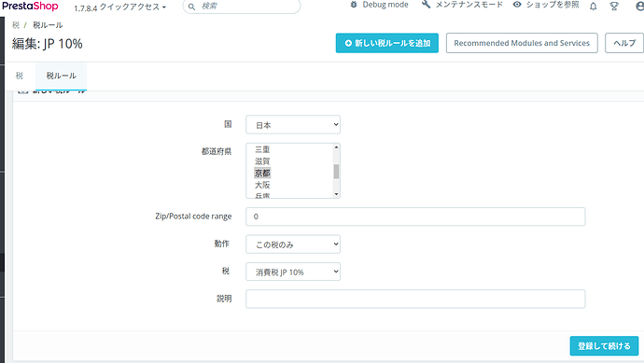Select 大阪 in the prefecture list

click(262, 185)
